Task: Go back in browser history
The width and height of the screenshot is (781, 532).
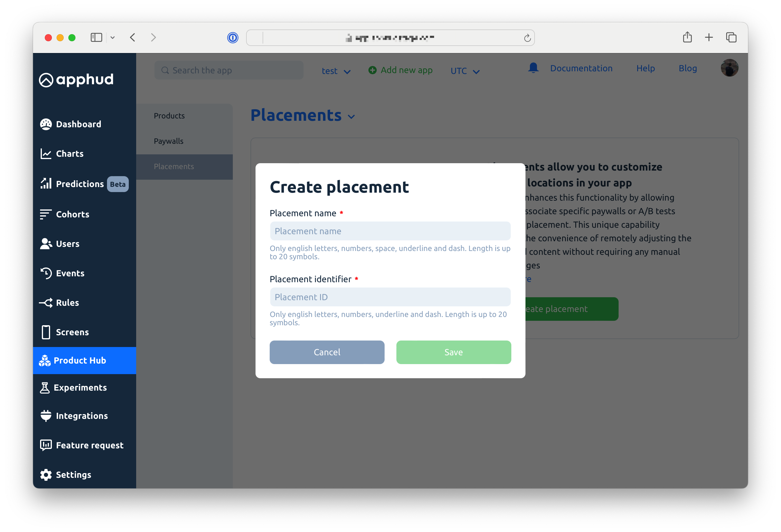Action: (133, 37)
